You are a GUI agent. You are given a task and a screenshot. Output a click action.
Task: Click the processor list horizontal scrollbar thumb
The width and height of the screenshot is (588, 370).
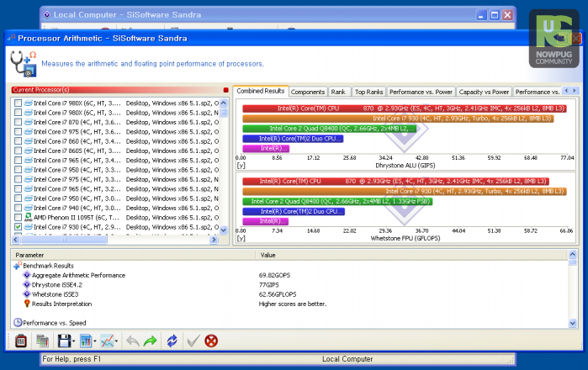click(x=64, y=240)
